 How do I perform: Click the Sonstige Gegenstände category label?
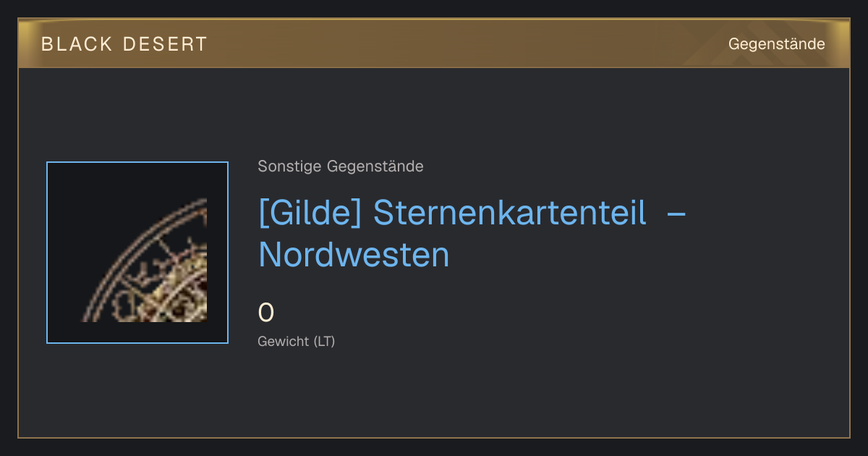coord(341,166)
